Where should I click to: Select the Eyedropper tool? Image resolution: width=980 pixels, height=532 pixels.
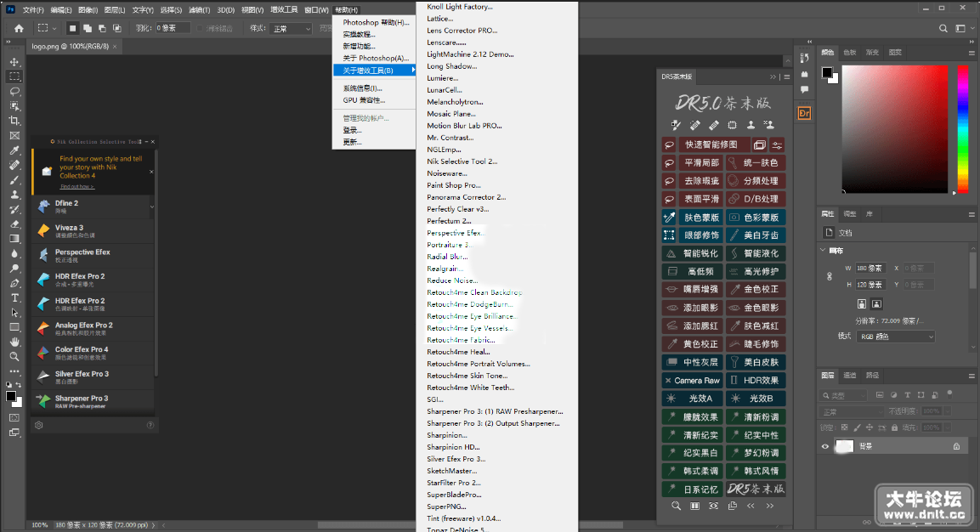[14, 150]
